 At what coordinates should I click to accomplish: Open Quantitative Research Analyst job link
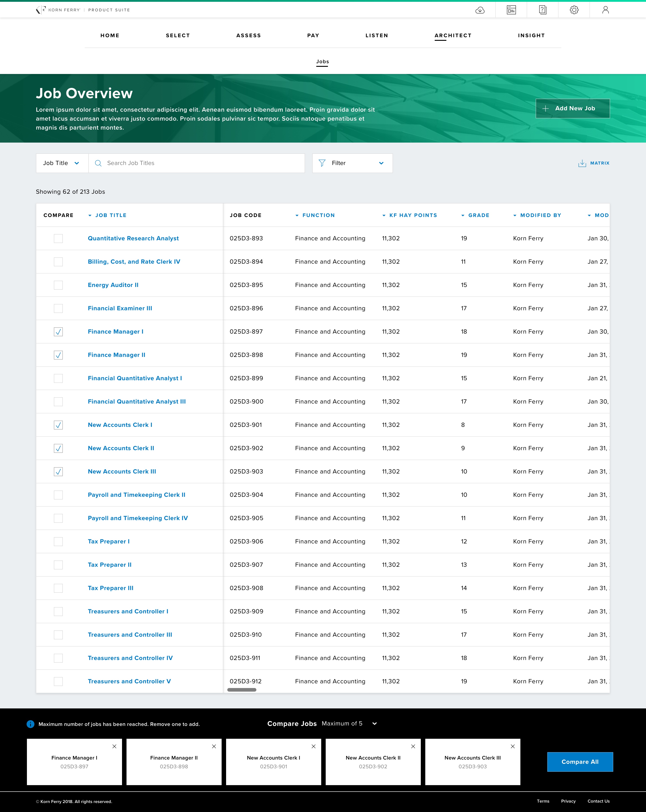[133, 238]
